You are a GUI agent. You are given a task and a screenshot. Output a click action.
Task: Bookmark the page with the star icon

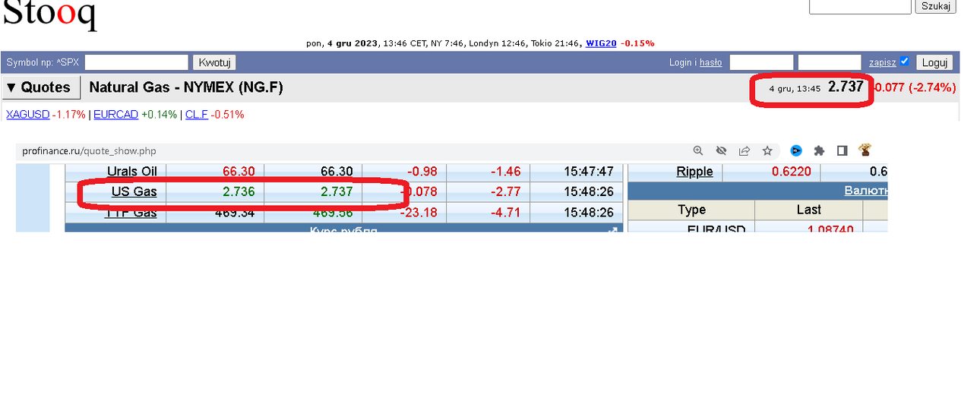click(x=767, y=150)
